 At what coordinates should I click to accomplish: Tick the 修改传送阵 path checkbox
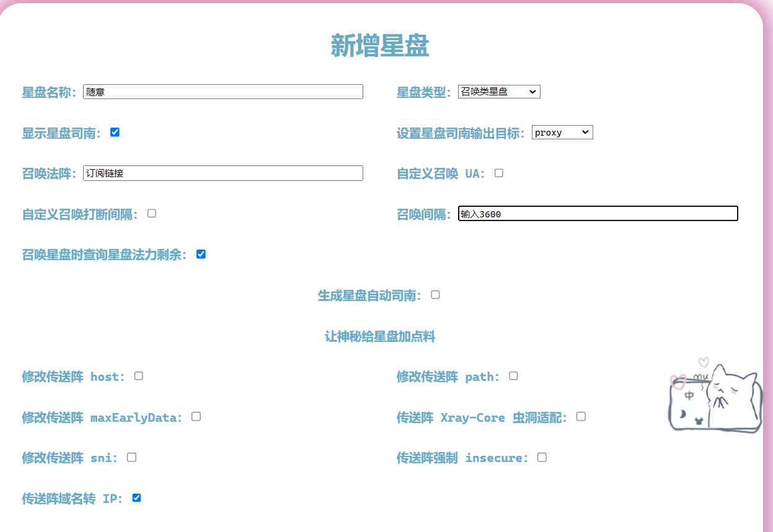click(x=513, y=376)
